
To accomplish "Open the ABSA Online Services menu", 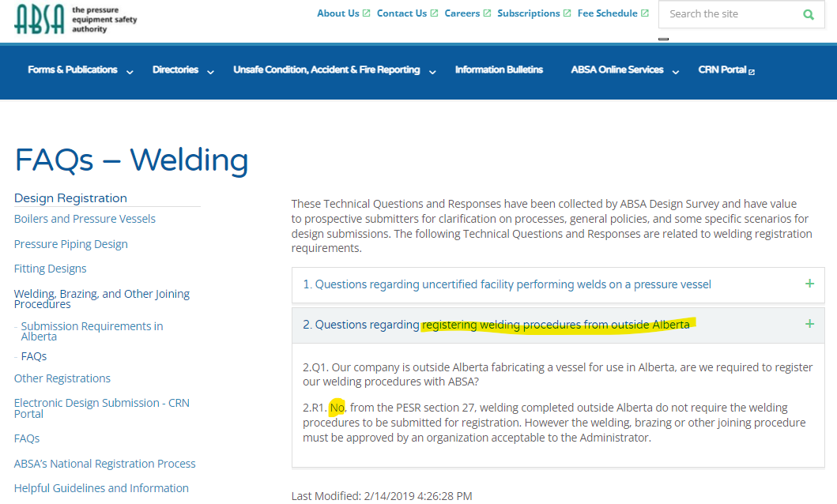I will 617,70.
